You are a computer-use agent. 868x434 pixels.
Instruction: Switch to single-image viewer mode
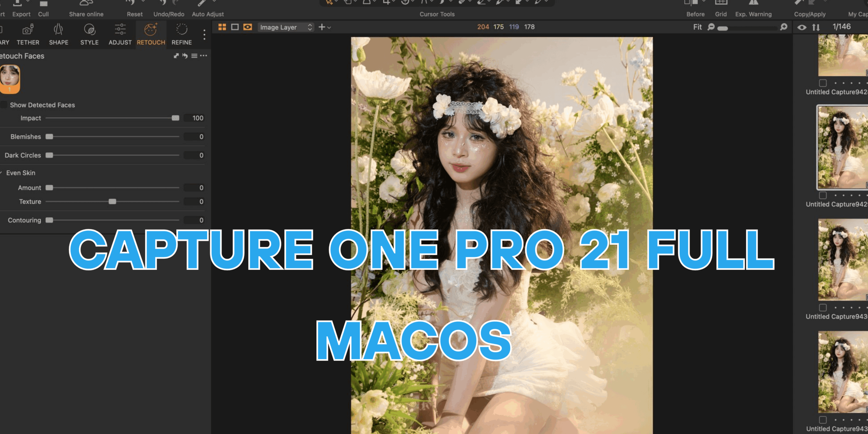tap(235, 27)
